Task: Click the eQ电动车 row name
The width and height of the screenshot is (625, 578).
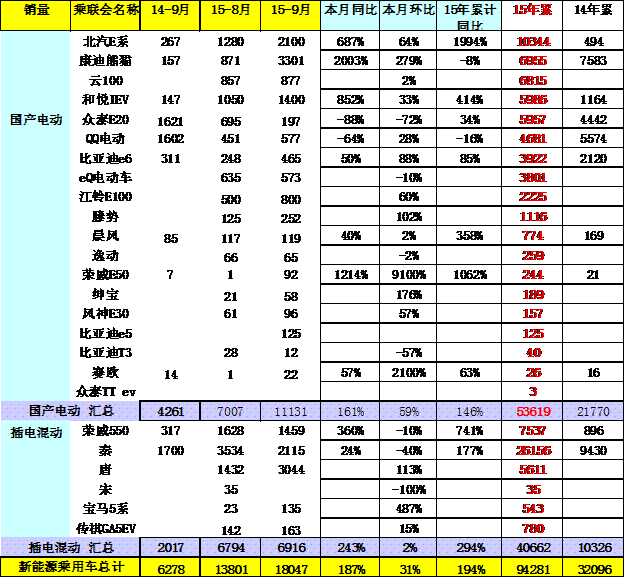Action: [105, 177]
